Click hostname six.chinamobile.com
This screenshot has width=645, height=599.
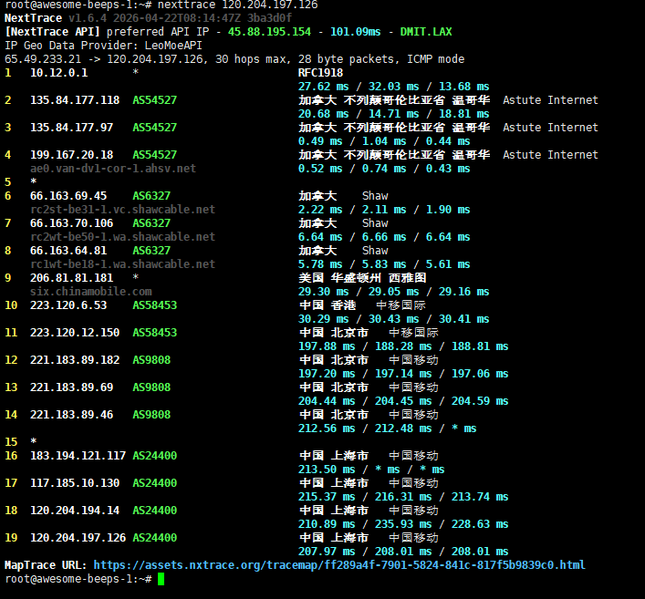[91, 292]
